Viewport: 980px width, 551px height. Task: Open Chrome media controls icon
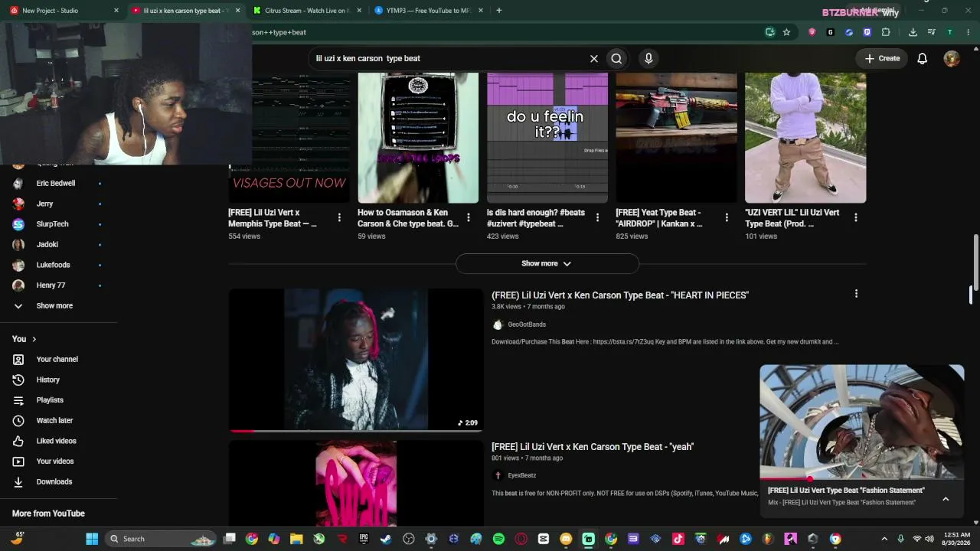pyautogui.click(x=931, y=32)
